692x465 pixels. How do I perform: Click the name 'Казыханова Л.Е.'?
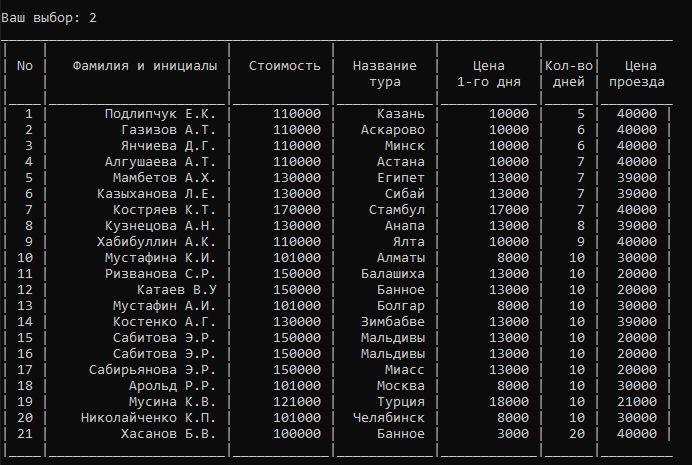(x=157, y=194)
